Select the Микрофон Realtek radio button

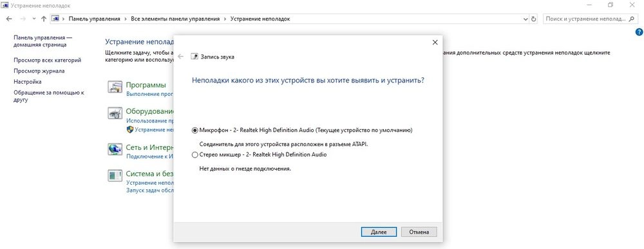point(194,131)
